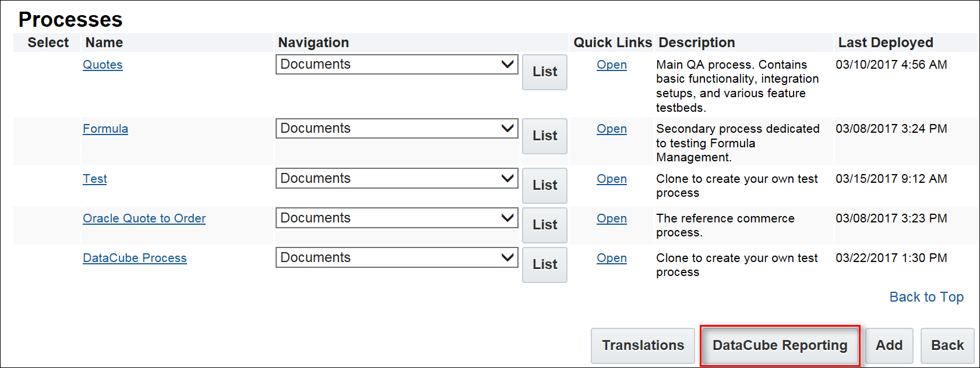Image resolution: width=980 pixels, height=368 pixels.
Task: Open Oracle Quote to Order process
Action: coord(144,218)
